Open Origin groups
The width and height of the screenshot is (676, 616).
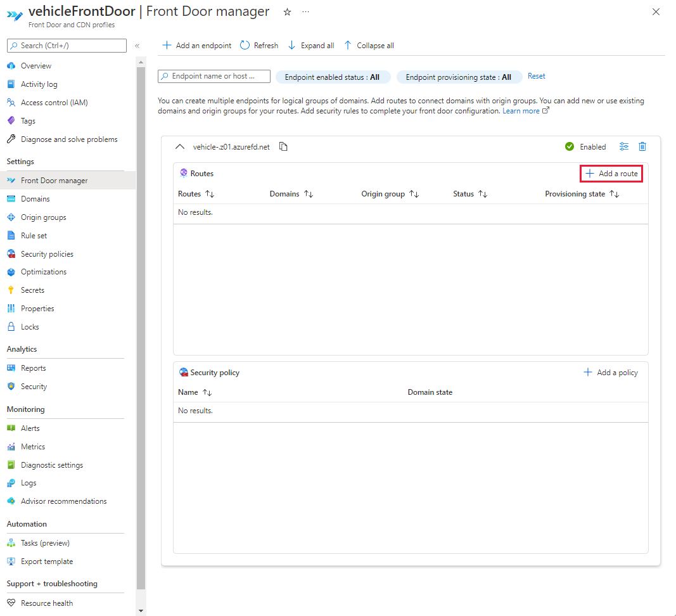click(x=43, y=217)
